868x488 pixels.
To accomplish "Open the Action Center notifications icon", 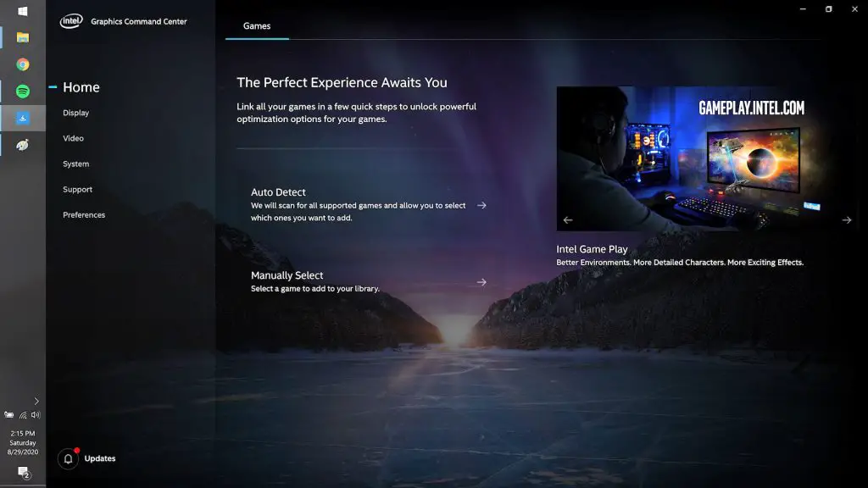I will (x=23, y=473).
